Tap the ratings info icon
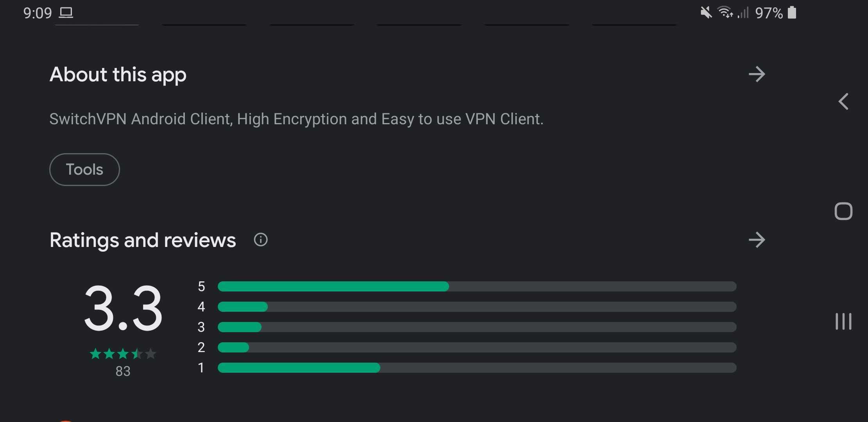This screenshot has height=422, width=868. (261, 240)
